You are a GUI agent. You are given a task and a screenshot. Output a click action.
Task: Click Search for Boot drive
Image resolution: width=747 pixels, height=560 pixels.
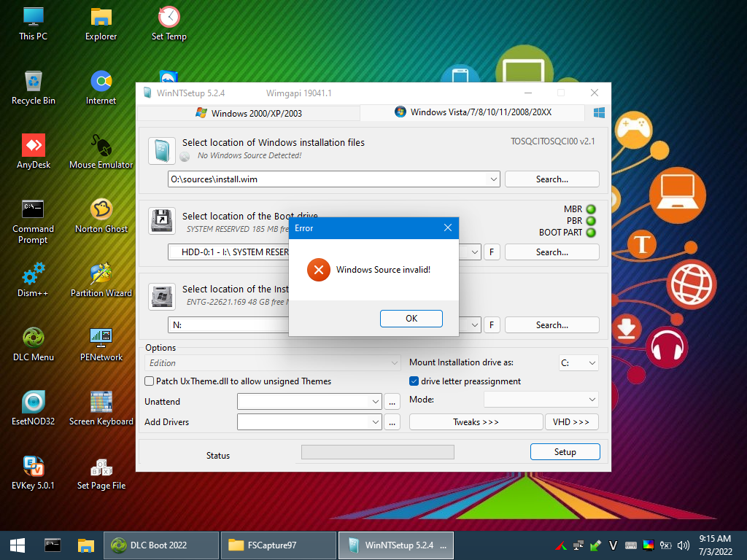551,252
